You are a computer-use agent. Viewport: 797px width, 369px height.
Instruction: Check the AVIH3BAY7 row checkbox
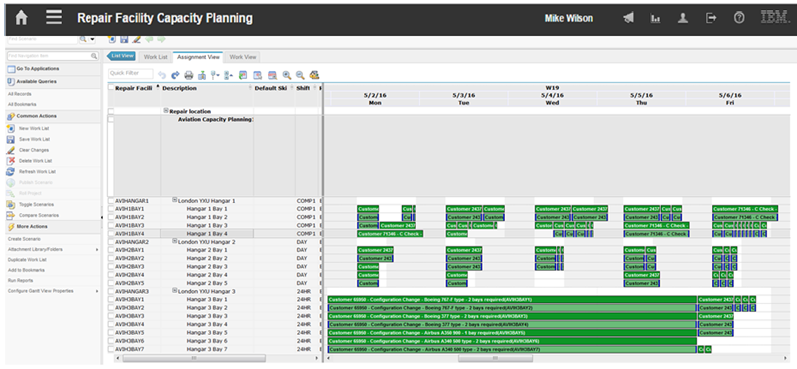[x=111, y=349]
